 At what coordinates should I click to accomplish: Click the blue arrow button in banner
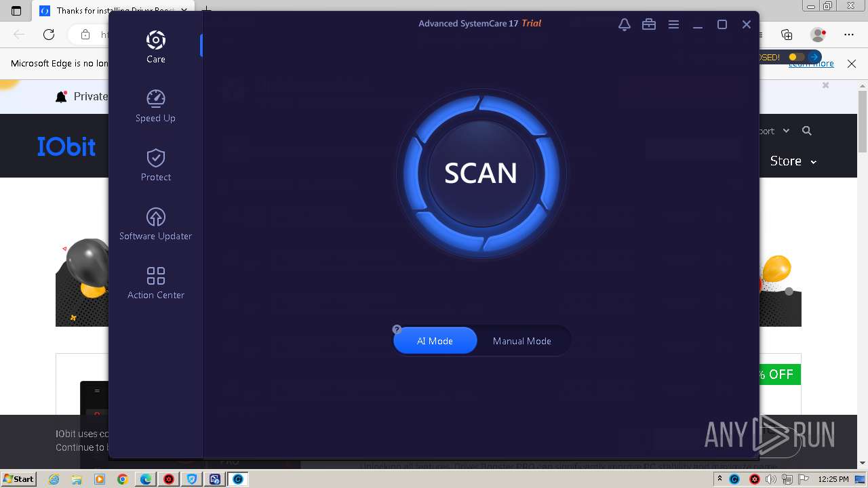[x=814, y=58]
